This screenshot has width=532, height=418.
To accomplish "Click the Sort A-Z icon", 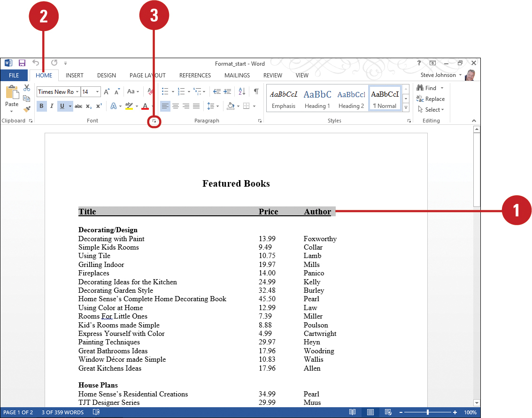I will [242, 91].
